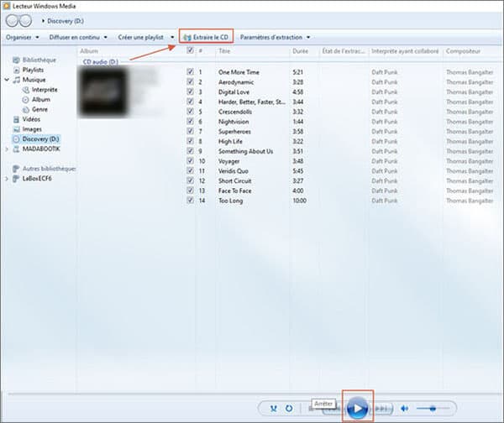Select the title Short Circuit

point(234,180)
